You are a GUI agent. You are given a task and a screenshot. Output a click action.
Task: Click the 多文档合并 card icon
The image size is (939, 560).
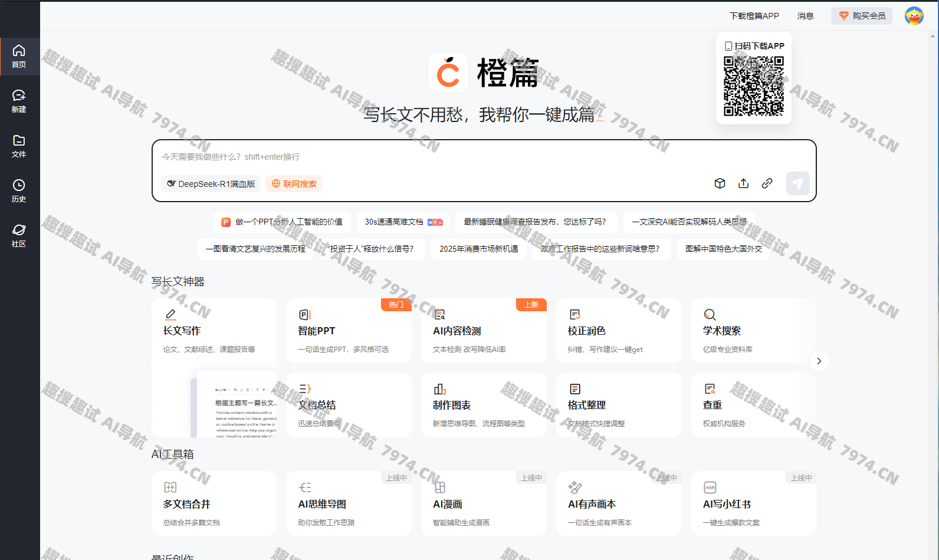point(170,487)
